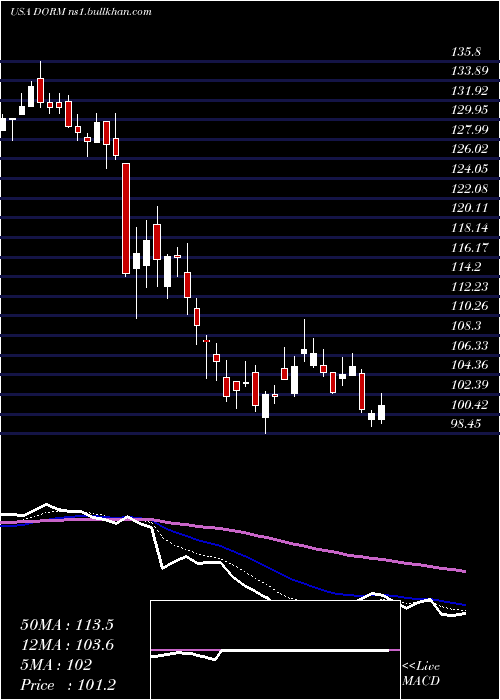The image size is (500, 700).
Task: Click the 108.3 price axis label
Action: (466, 326)
